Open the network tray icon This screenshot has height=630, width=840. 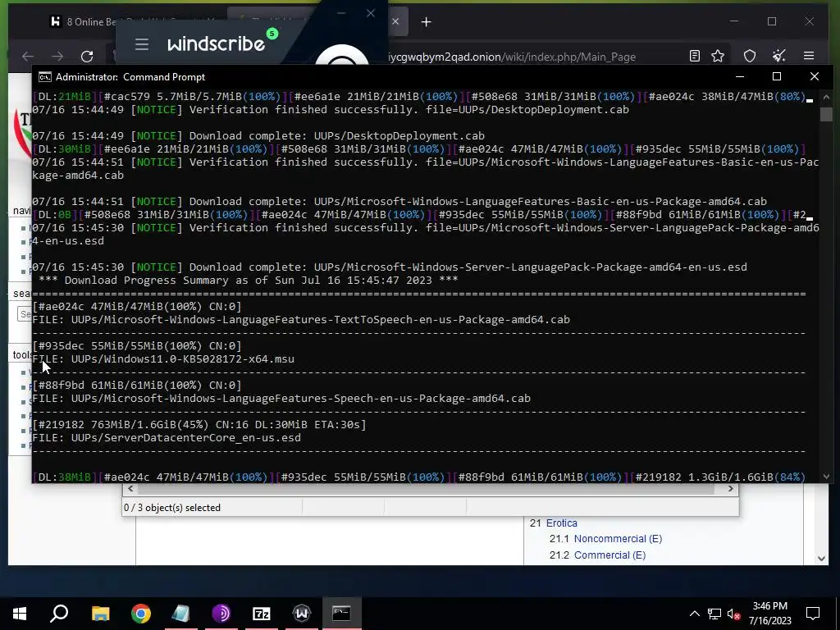pos(714,614)
